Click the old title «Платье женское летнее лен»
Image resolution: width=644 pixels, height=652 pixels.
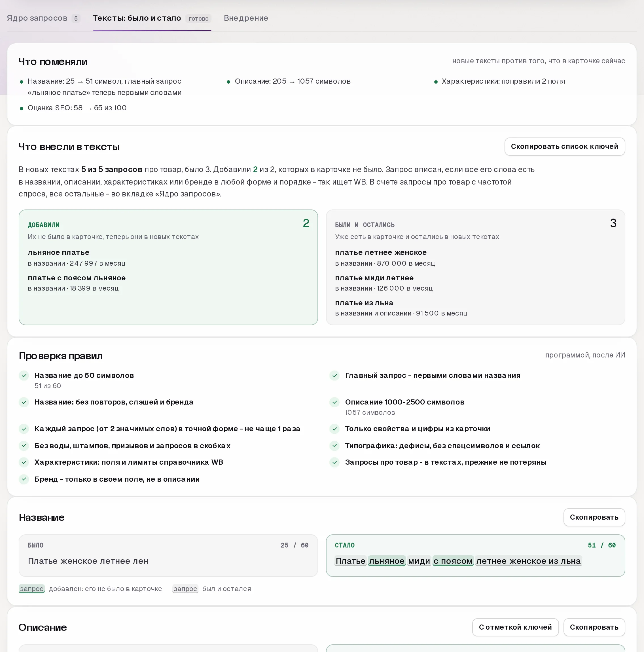[88, 561]
